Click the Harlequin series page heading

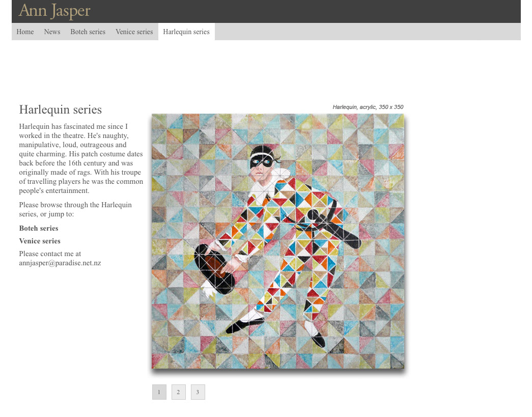tap(61, 109)
